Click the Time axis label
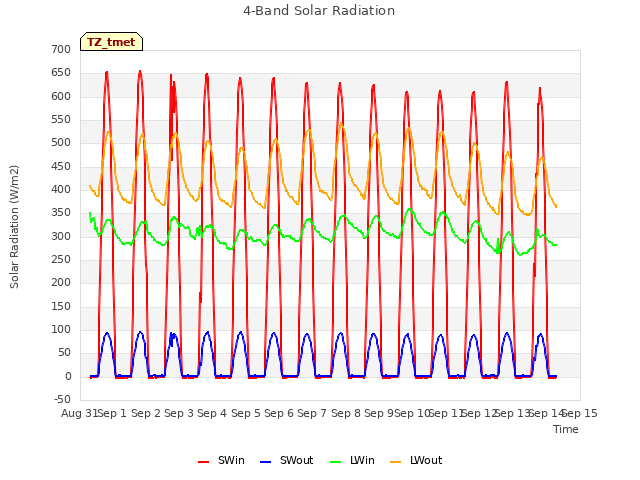The image size is (640, 480). pos(566,429)
